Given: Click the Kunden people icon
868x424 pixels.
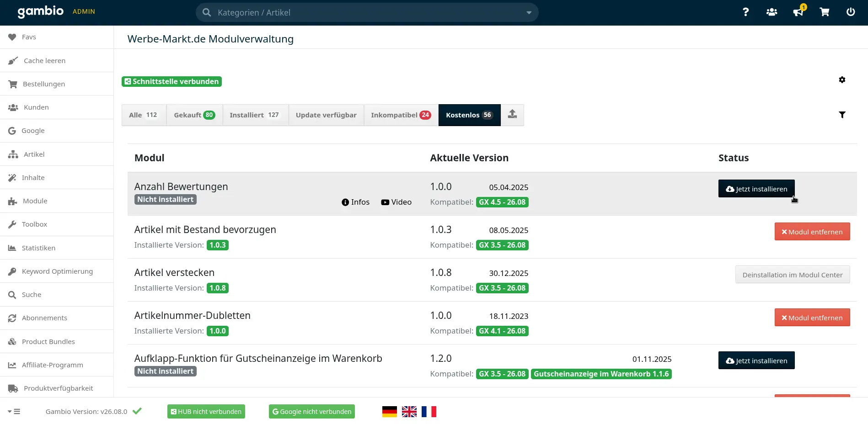Looking at the screenshot, I should [13, 107].
